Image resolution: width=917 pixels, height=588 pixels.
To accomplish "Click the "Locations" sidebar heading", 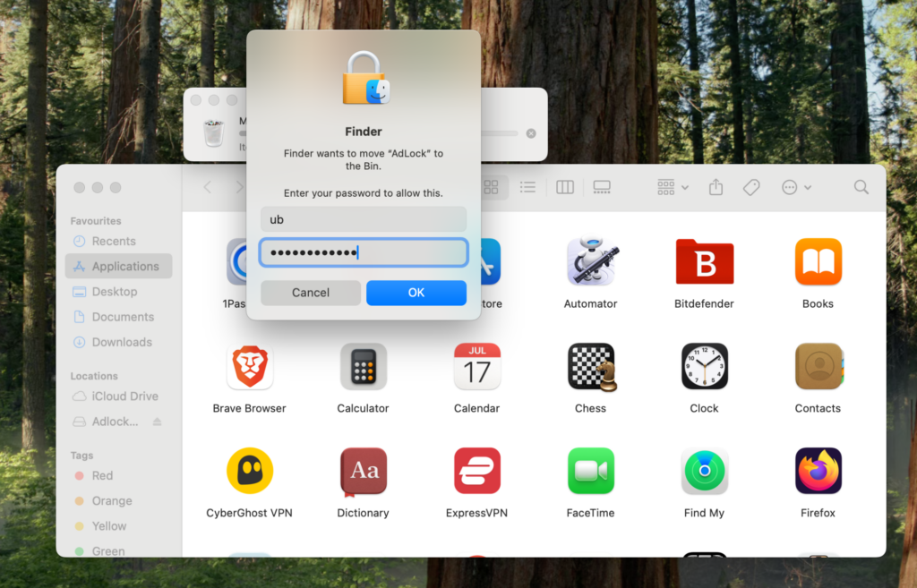I will point(94,376).
